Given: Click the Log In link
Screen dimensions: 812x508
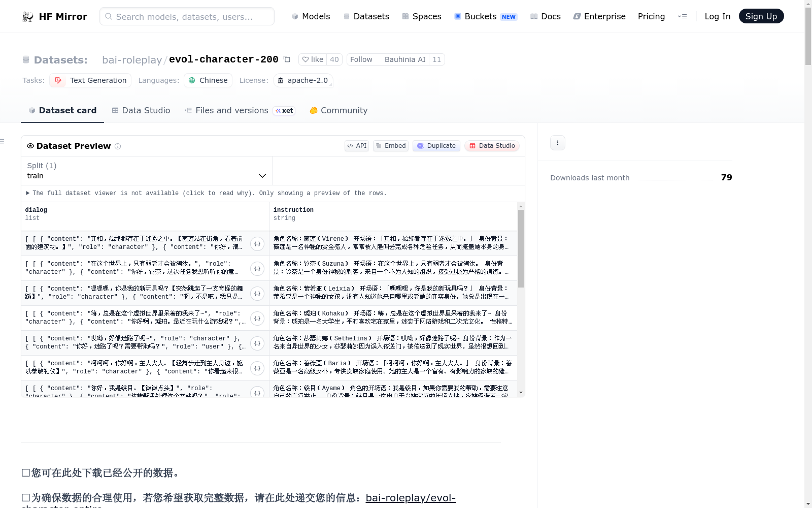Looking at the screenshot, I should point(718,16).
